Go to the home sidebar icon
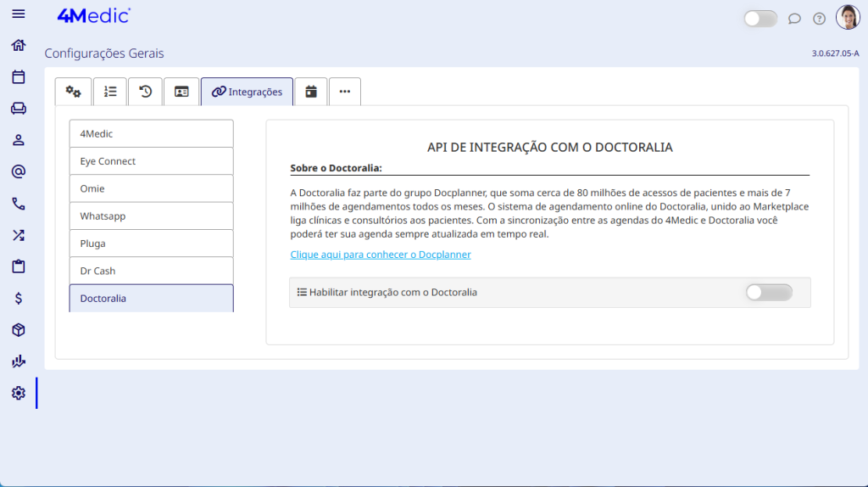 19,45
